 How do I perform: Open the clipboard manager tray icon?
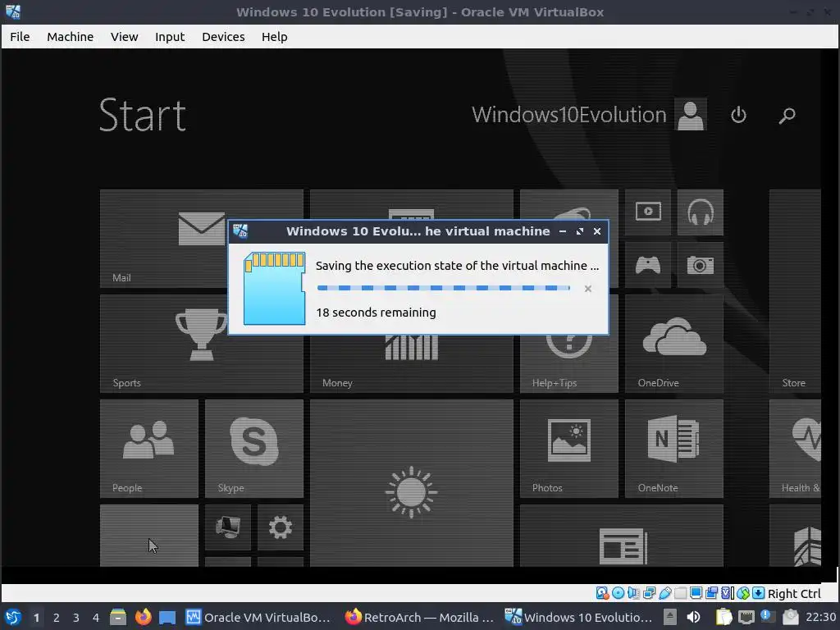pos(724,617)
